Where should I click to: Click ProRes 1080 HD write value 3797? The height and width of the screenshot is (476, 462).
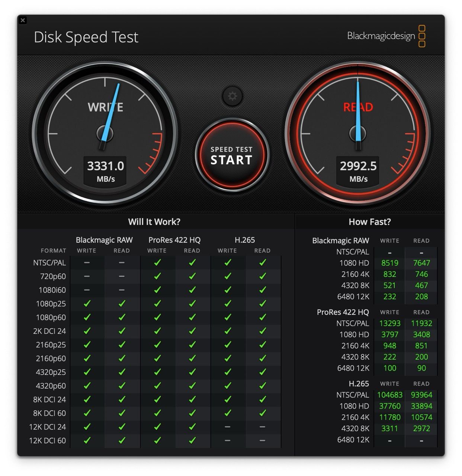390,334
